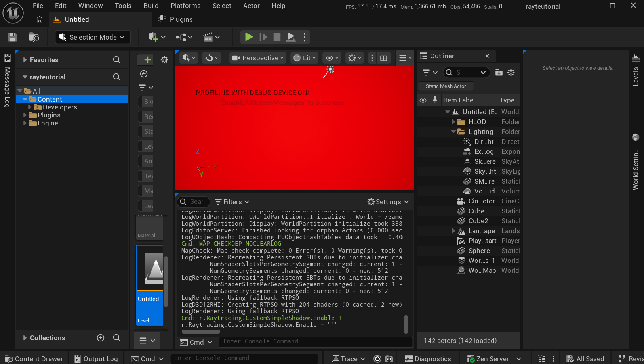
Task: Create new folder in Outliner
Action: click(x=499, y=73)
